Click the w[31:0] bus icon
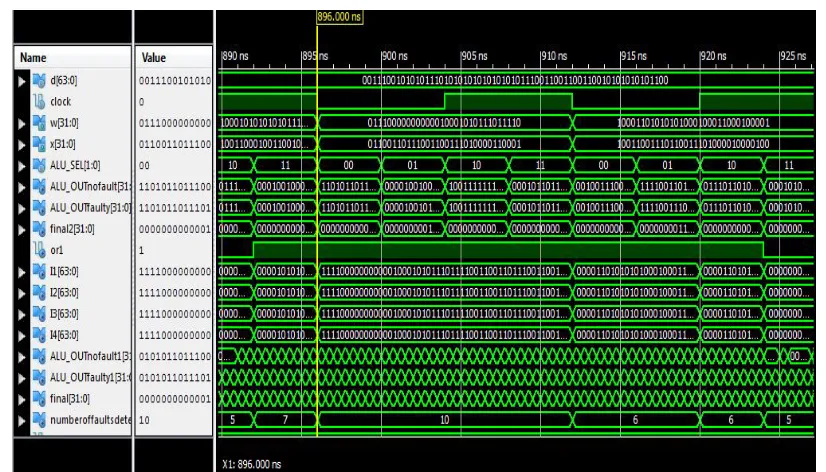826x472 pixels. [x=39, y=123]
